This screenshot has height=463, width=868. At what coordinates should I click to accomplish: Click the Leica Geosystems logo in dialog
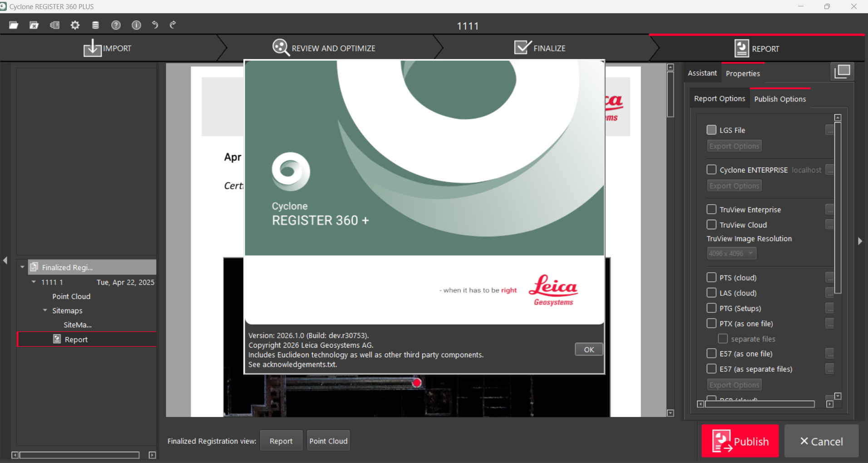553,290
